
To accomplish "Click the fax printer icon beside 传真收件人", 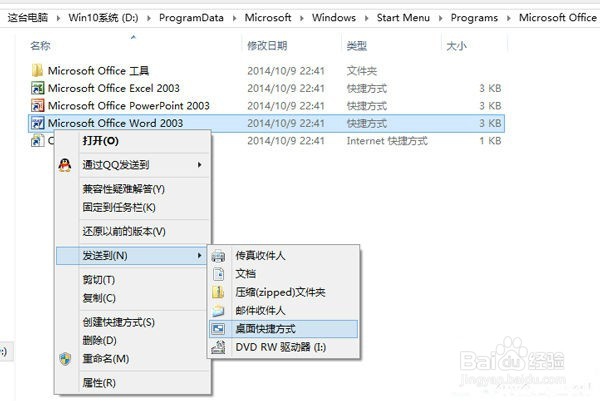I will pyautogui.click(x=218, y=256).
